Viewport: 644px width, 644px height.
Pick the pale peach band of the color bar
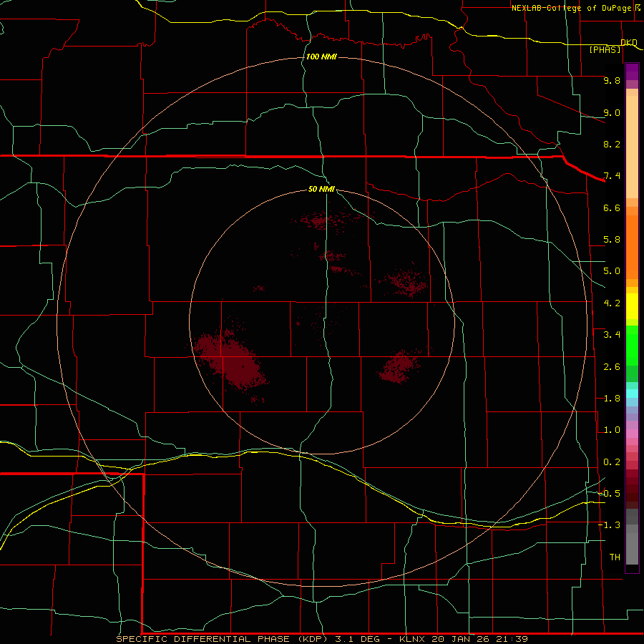(632, 148)
